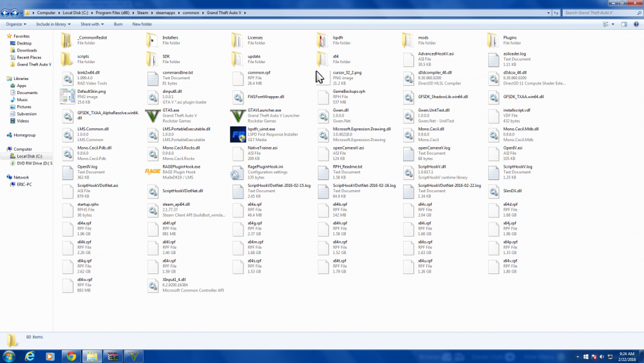Open the Organize dropdown menu
The image size is (644, 363).
point(16,25)
